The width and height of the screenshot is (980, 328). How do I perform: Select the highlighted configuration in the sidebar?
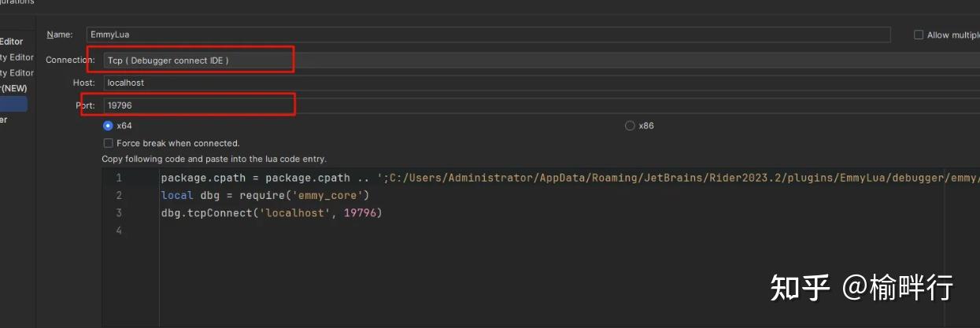pyautogui.click(x=13, y=104)
